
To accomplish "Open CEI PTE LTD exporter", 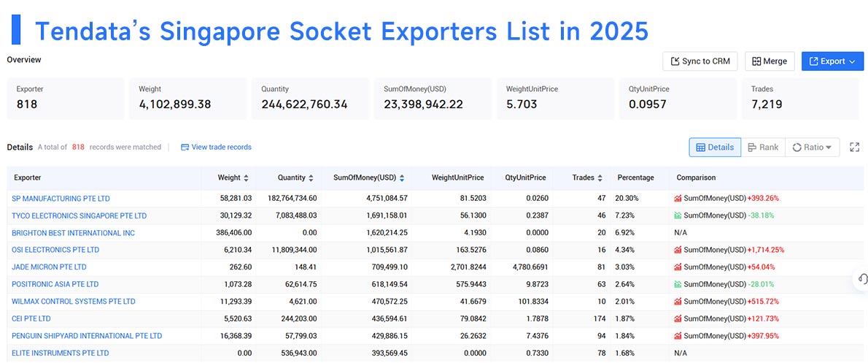I will click(32, 318).
